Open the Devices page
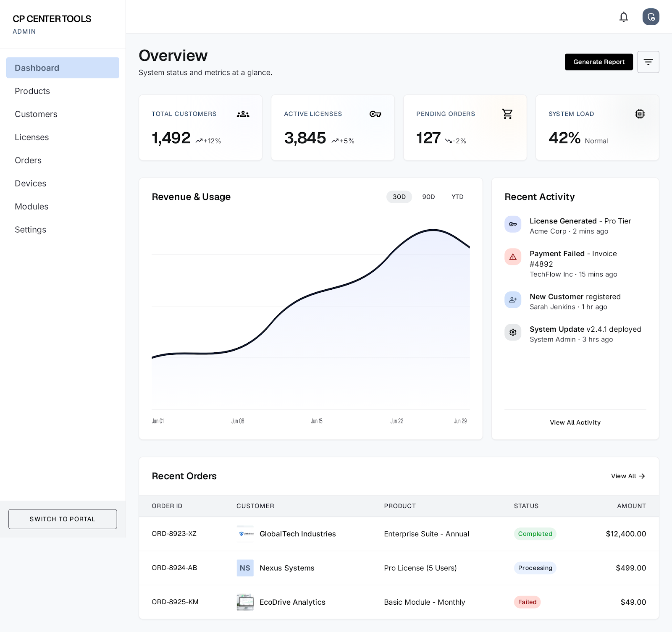 (63, 184)
